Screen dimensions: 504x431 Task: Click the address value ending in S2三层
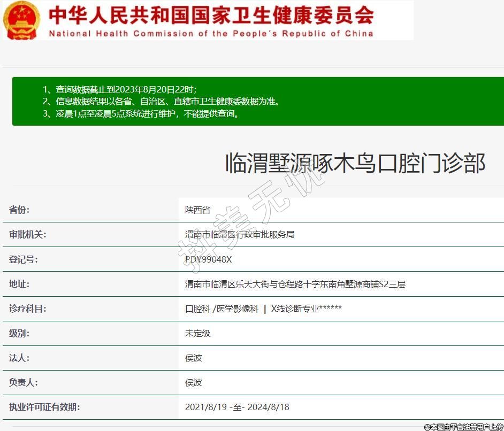tap(295, 284)
